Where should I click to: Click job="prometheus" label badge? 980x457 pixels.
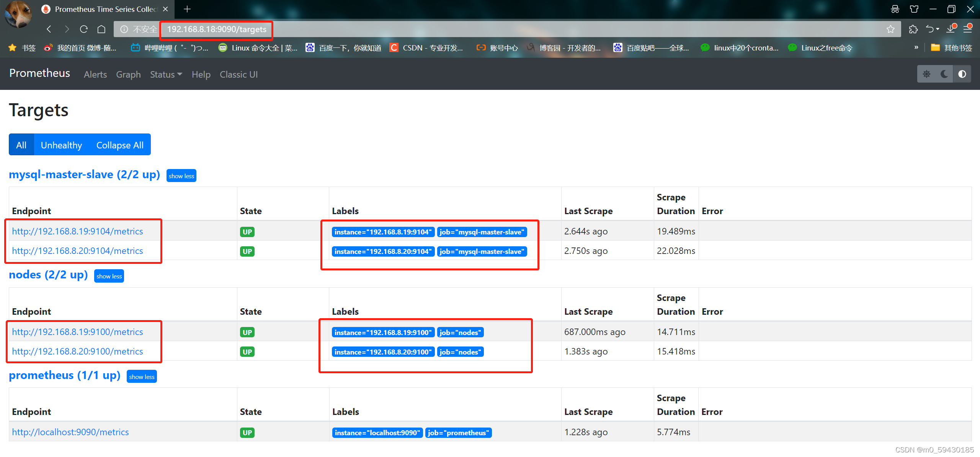(x=459, y=433)
